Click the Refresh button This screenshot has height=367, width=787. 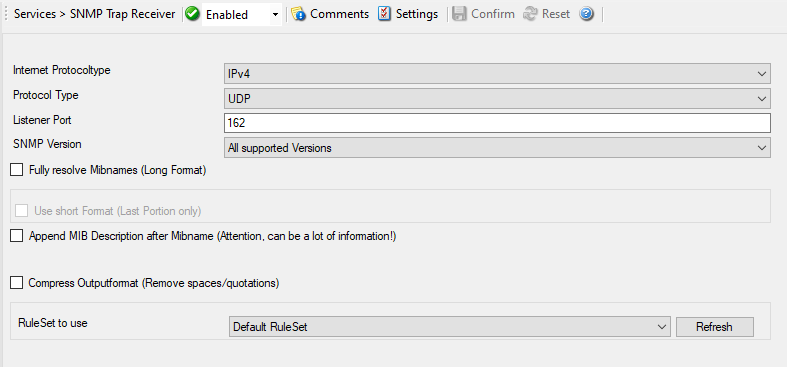pos(715,327)
